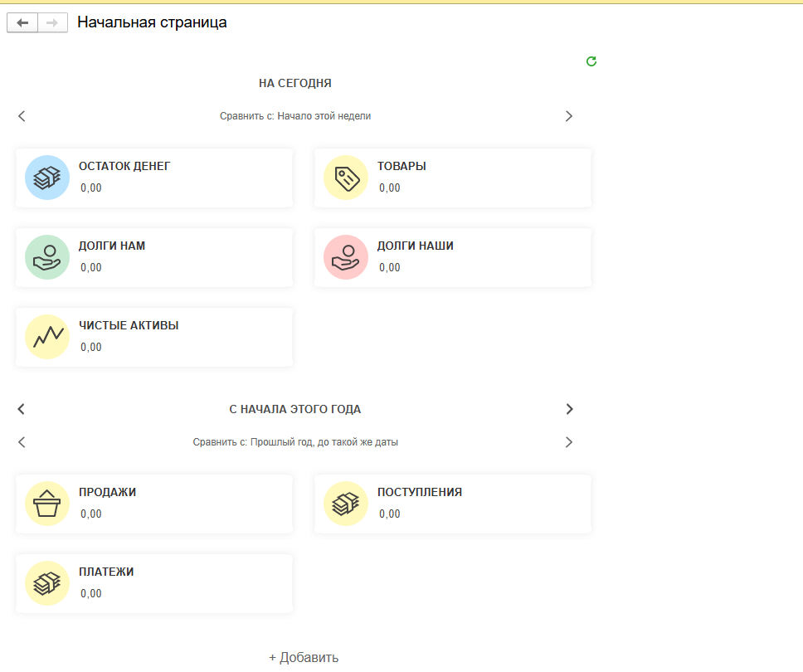
Task: Click the + Добавить link
Action: [x=304, y=657]
